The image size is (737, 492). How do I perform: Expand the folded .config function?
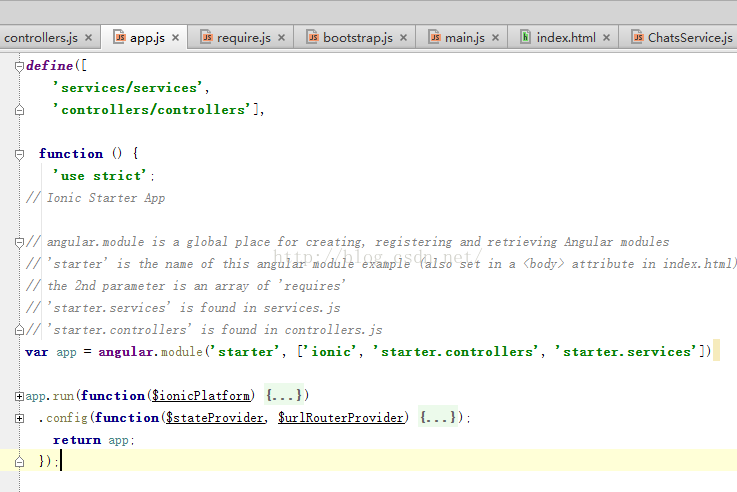[19, 418]
